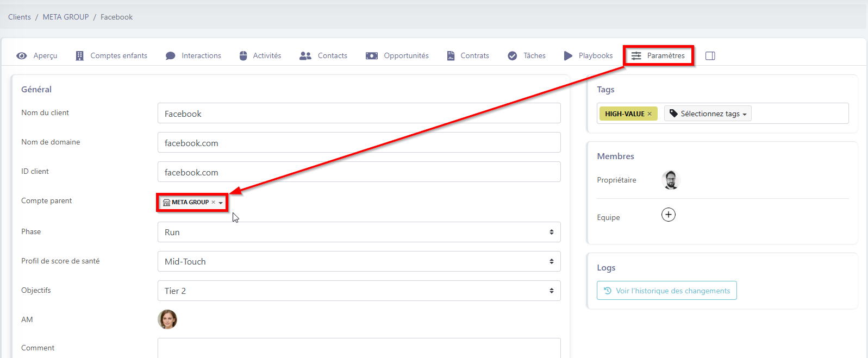Open the Phase dropdown

(x=359, y=232)
